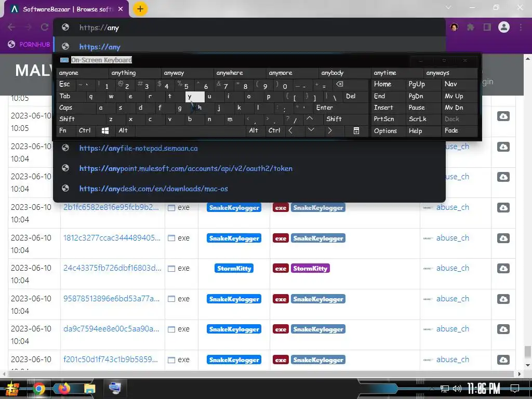Click the address bar text field

coord(249,28)
